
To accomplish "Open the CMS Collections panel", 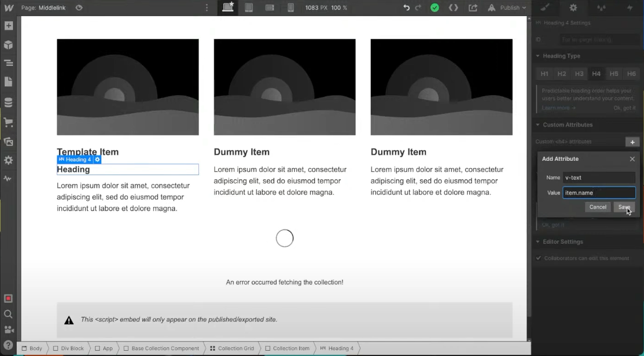I will pyautogui.click(x=9, y=102).
